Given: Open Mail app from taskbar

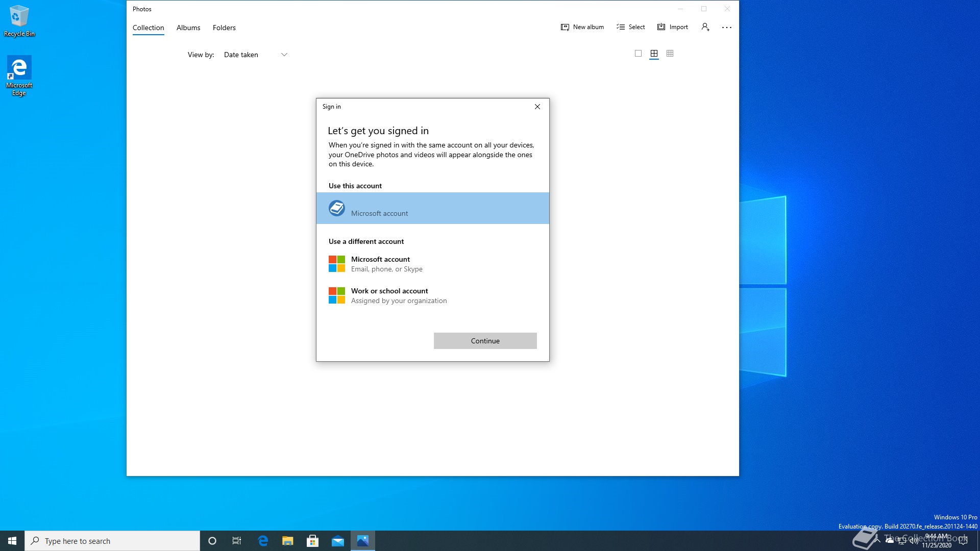Looking at the screenshot, I should coord(338,541).
